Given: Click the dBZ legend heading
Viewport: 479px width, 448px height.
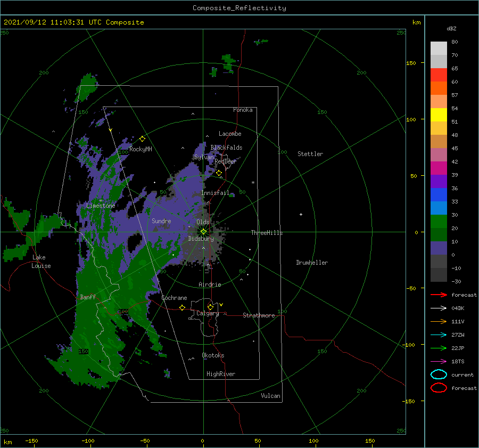Looking at the screenshot, I should (451, 28).
